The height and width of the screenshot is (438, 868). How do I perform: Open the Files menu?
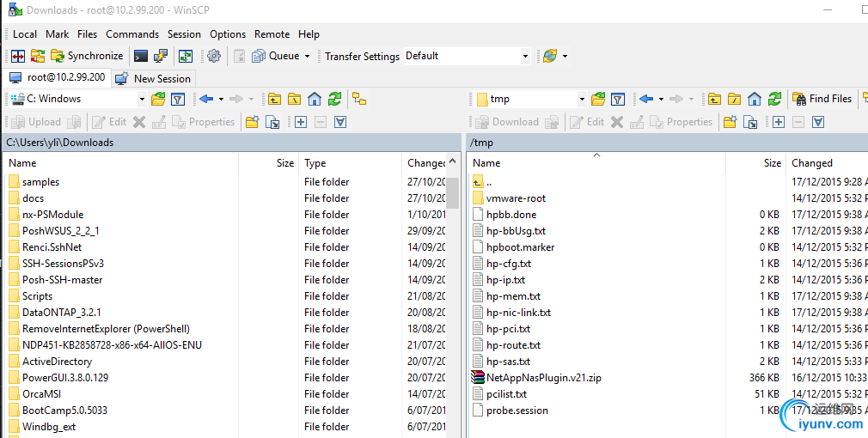(x=87, y=34)
